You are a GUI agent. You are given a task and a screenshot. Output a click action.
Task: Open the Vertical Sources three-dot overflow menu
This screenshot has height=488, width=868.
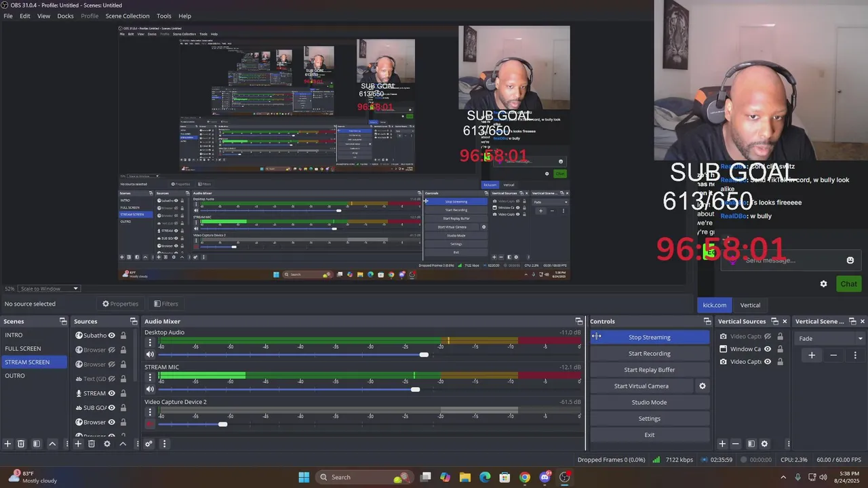(x=788, y=444)
